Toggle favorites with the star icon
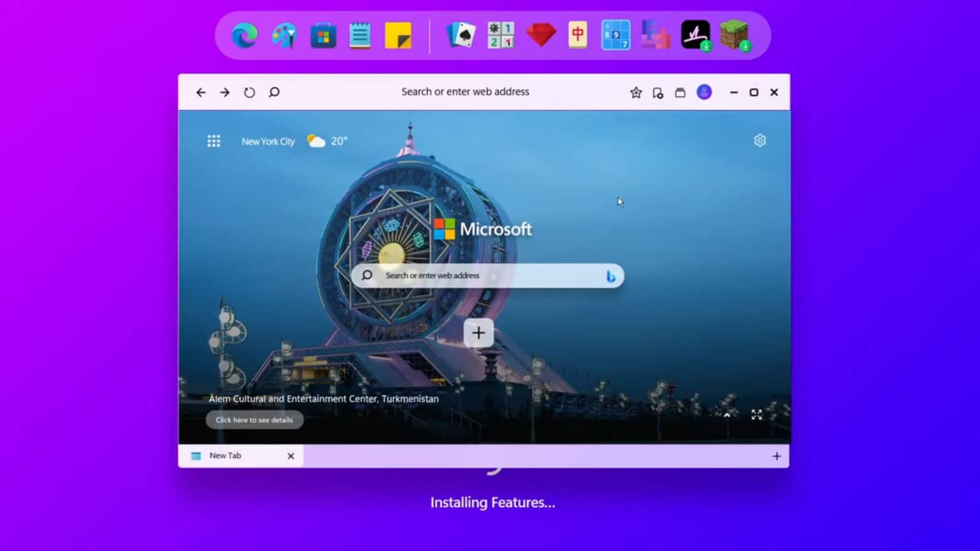Screen dimensions: 980x551 tap(635, 92)
